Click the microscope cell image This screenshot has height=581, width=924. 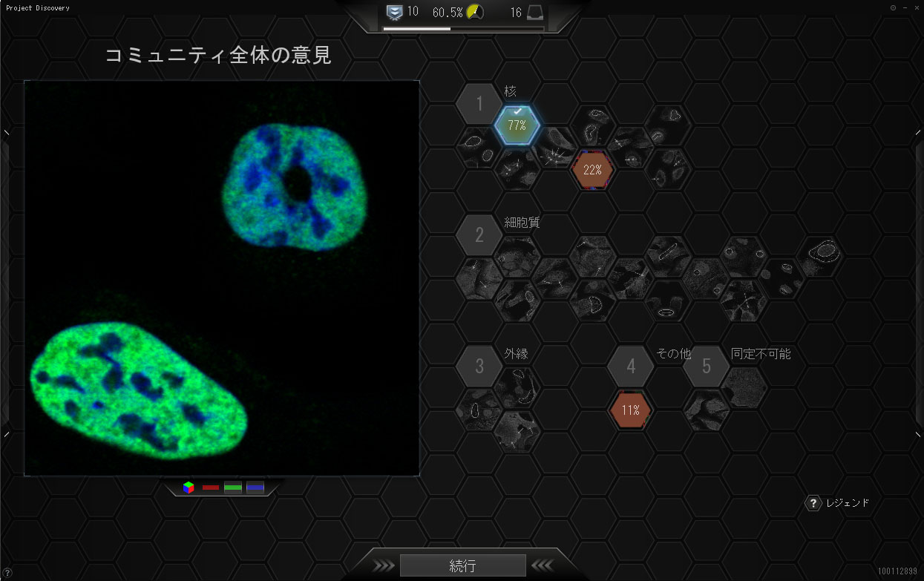click(x=222, y=278)
